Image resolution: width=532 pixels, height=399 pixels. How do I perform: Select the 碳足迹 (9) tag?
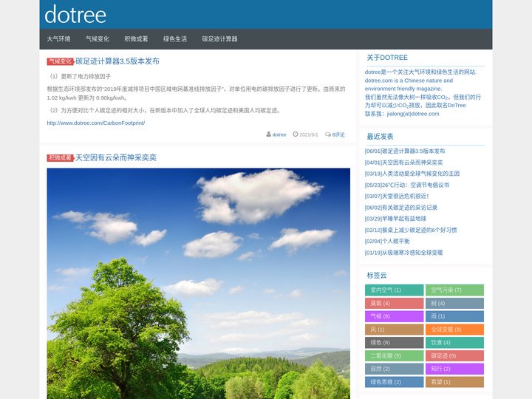pyautogui.click(x=454, y=355)
